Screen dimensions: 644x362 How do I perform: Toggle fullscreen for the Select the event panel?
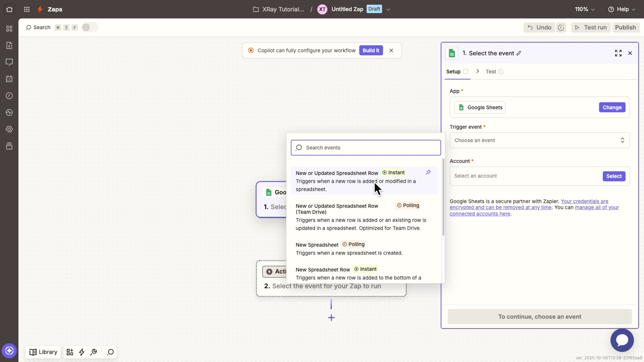[618, 53]
